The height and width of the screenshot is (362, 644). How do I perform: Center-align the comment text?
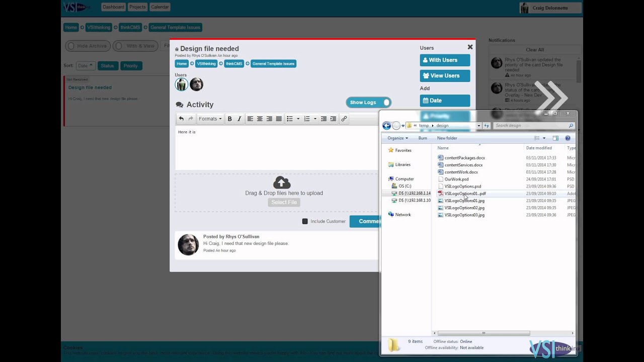260,119
